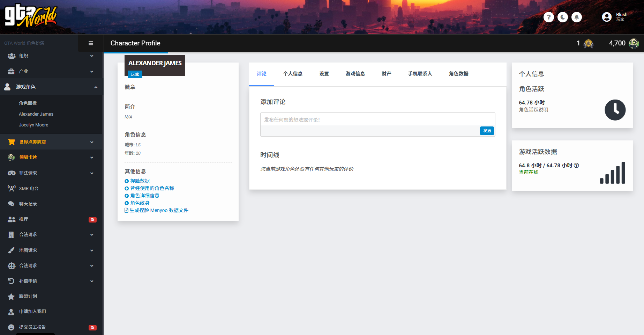Click the Blush username text

pos(622,15)
